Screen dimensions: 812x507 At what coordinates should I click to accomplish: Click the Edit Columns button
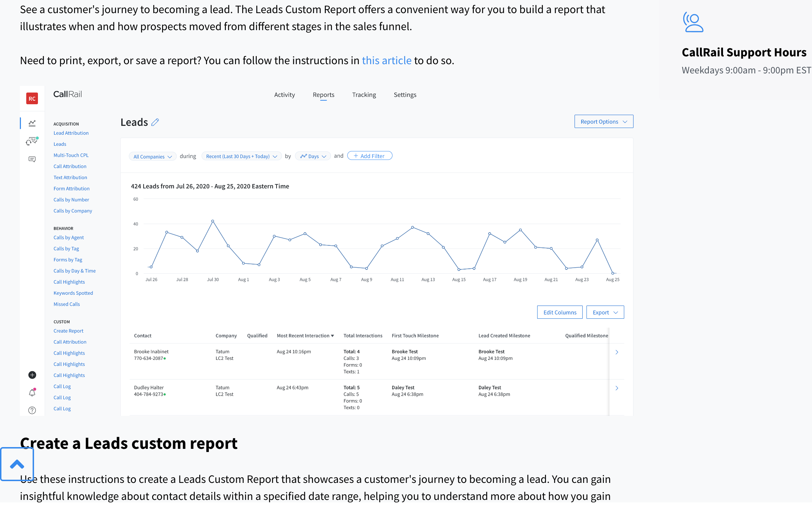pyautogui.click(x=559, y=312)
